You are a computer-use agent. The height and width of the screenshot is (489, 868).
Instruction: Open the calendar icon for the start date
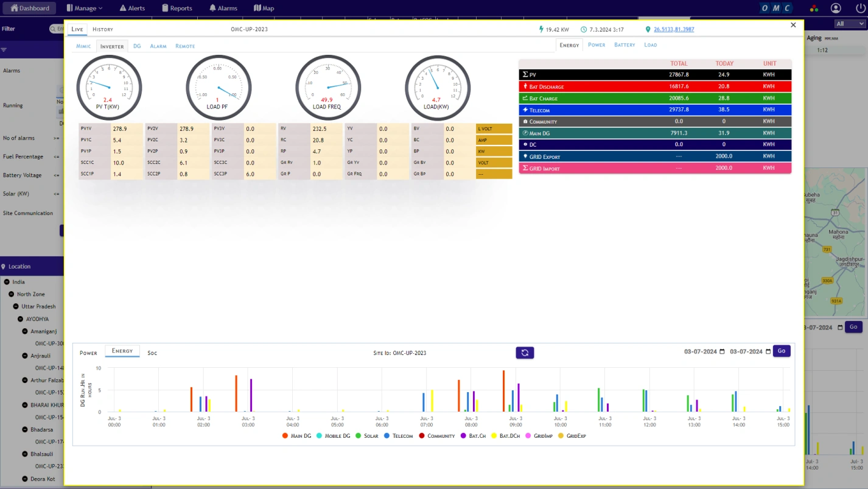[722, 351]
